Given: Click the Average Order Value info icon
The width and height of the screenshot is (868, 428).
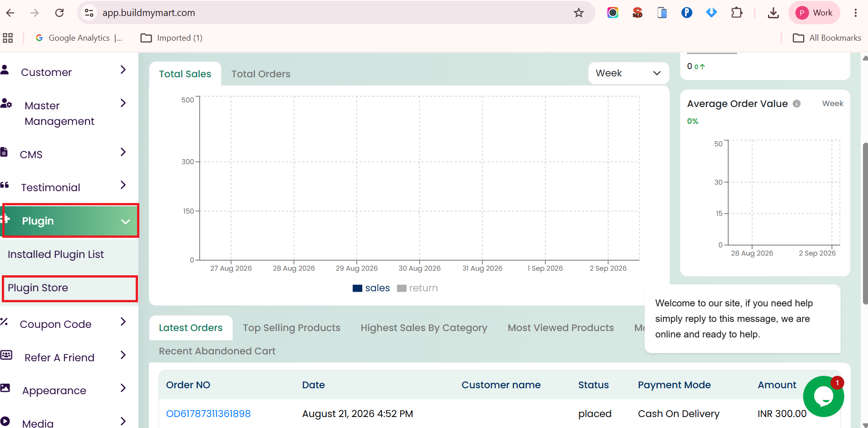Looking at the screenshot, I should [x=797, y=104].
